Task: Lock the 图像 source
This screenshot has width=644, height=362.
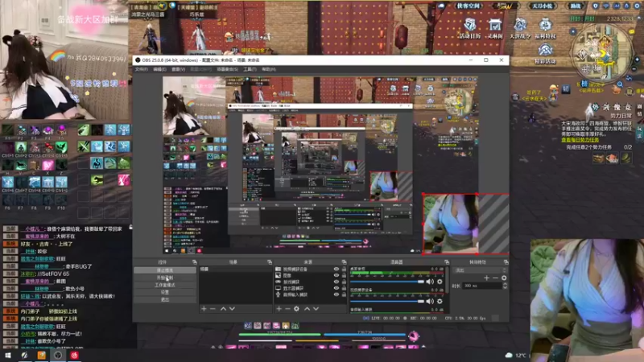Action: tap(345, 275)
